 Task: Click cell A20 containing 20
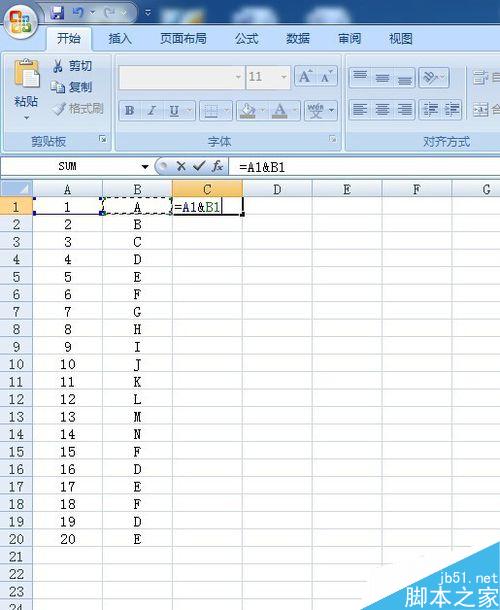[68, 539]
